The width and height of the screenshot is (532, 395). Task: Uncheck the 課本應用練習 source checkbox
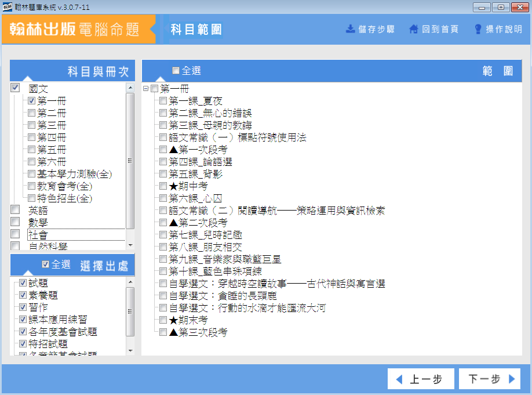tap(23, 320)
